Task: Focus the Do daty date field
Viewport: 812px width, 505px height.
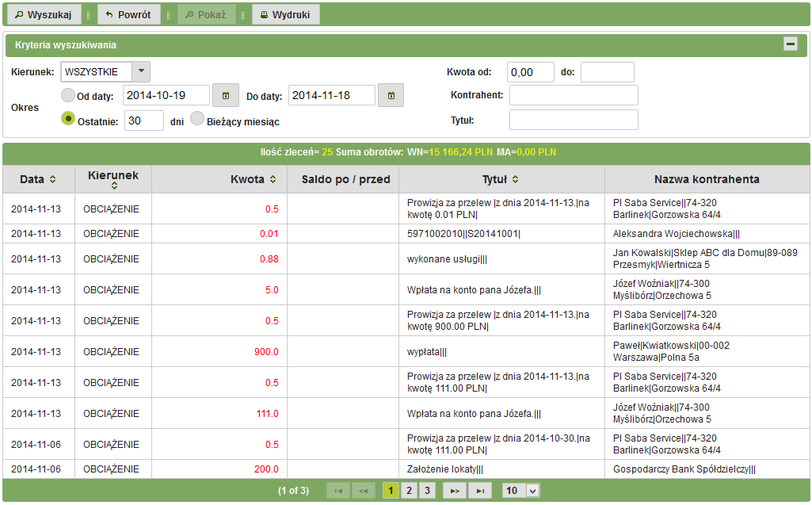Action: pos(331,95)
